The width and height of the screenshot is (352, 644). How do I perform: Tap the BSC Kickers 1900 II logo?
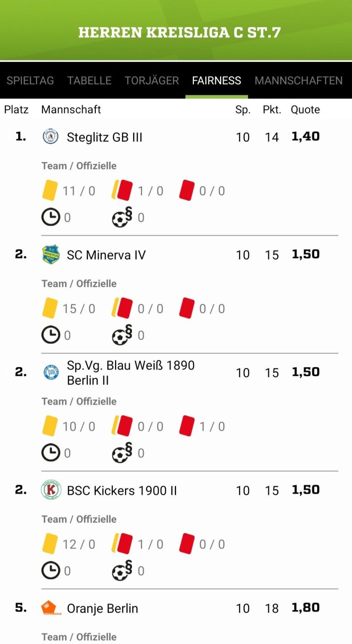pos(51,490)
